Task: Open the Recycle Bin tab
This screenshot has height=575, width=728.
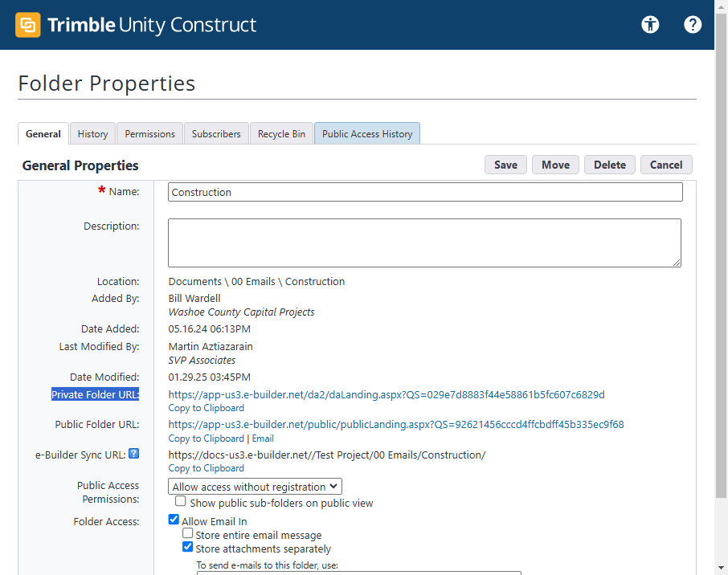Action: tap(281, 133)
